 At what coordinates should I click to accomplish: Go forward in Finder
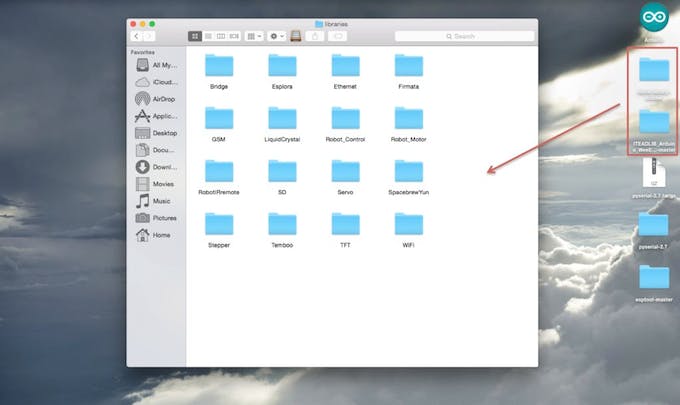tap(149, 36)
